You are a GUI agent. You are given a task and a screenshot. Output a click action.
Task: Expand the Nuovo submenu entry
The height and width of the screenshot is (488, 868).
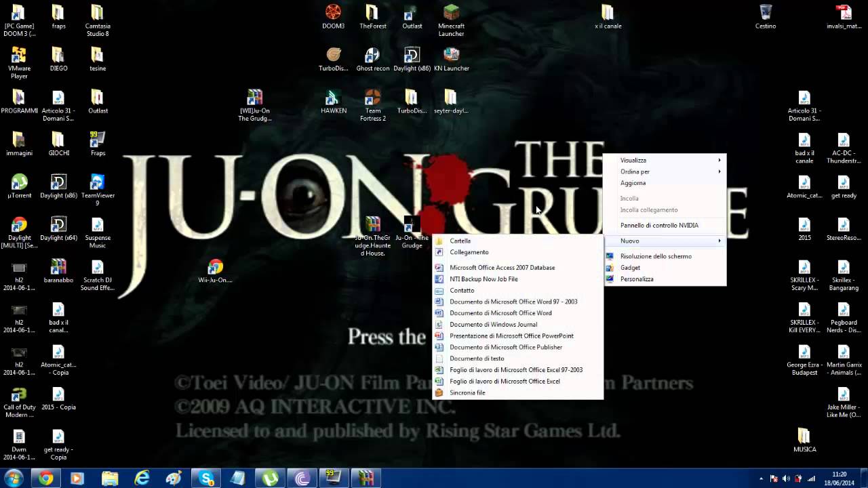665,241
